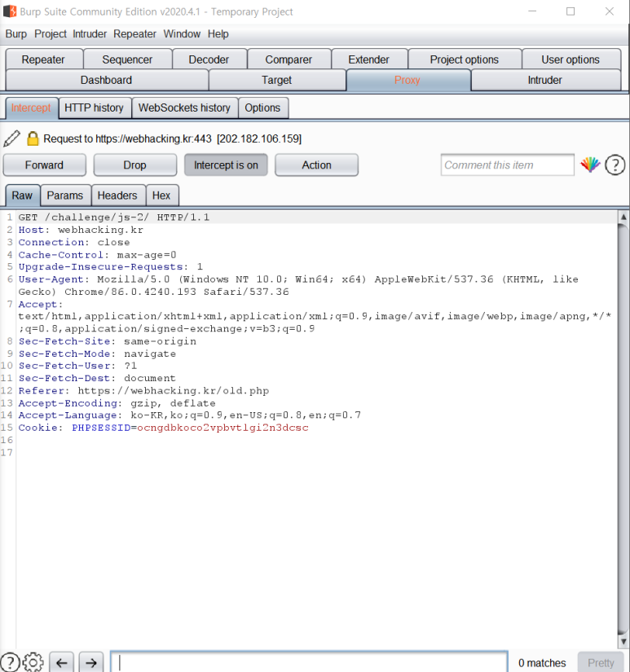Screen dimensions: 630x672
Task: Minimize the Burp Suite window
Action: click(532, 11)
